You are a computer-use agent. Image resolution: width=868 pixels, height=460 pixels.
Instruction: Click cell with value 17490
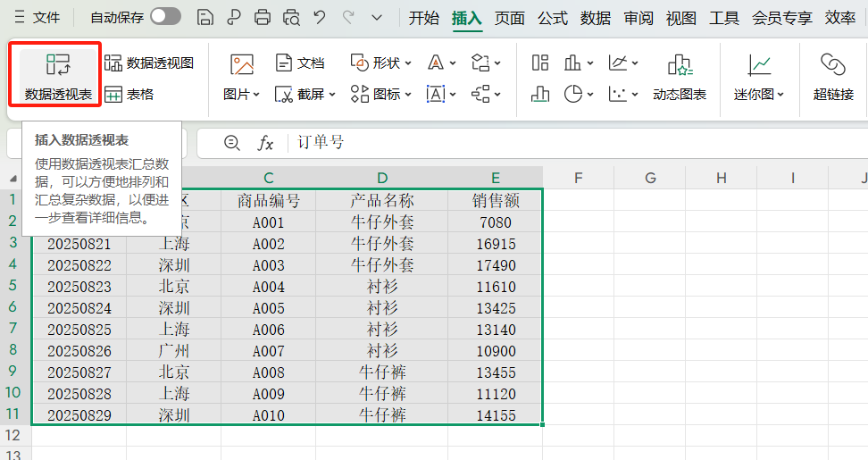click(496, 265)
